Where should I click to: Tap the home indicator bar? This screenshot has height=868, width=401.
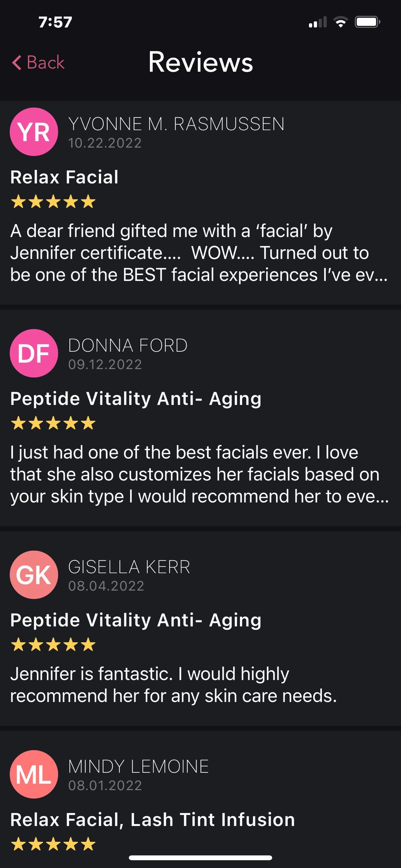pos(200,858)
